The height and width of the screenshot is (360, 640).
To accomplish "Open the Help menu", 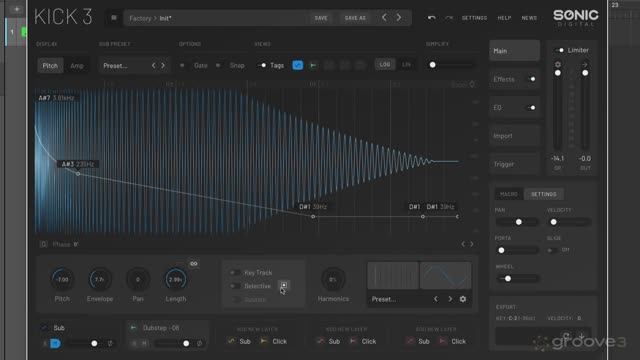I will click(504, 18).
